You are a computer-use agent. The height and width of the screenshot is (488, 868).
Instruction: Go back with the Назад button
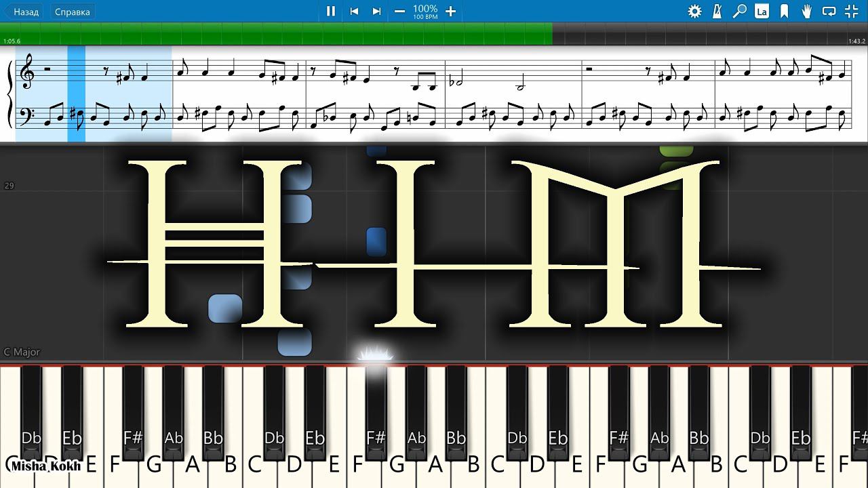pyautogui.click(x=22, y=12)
